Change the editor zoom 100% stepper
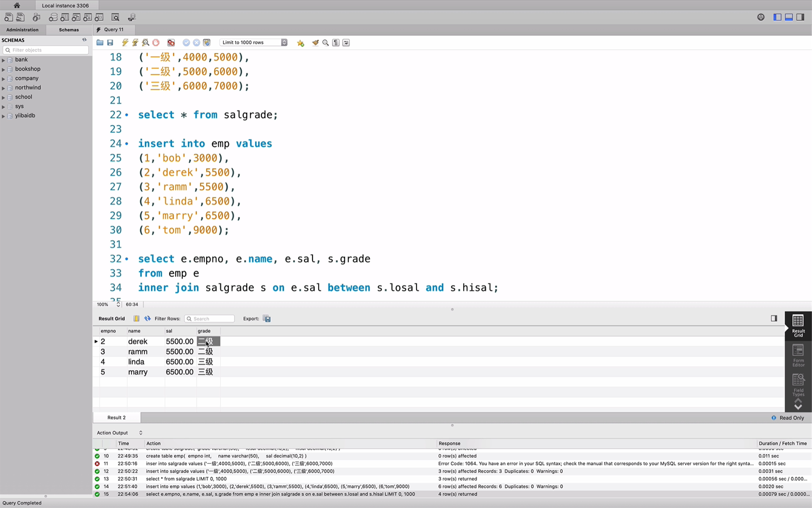This screenshot has height=508, width=812. point(118,304)
